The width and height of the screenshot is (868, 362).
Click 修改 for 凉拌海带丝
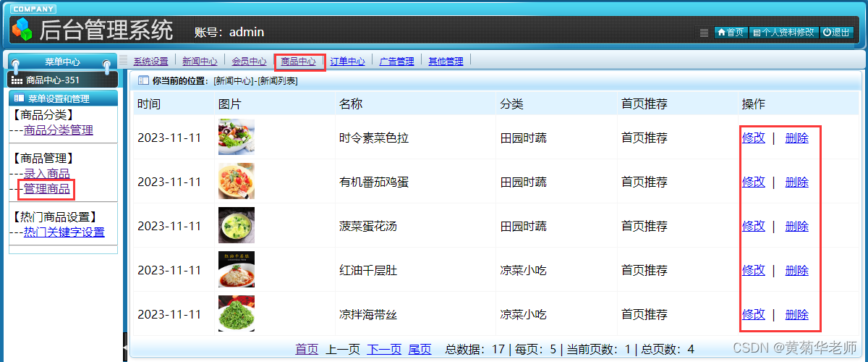[x=754, y=314]
